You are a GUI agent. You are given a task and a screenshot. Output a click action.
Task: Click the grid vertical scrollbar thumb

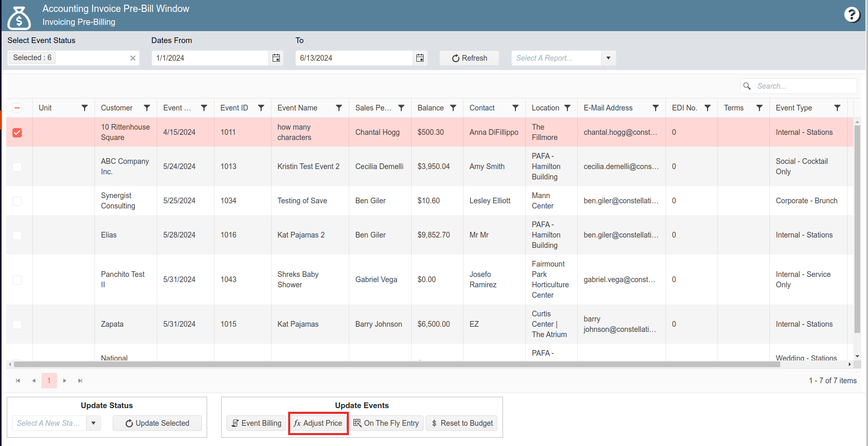coord(857,229)
